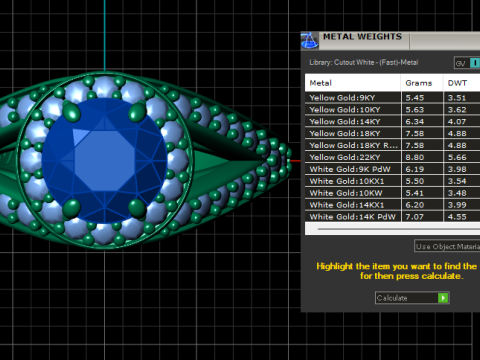This screenshot has width=480, height=360.
Task: Click the 3.99 DWT value
Action: (x=457, y=205)
